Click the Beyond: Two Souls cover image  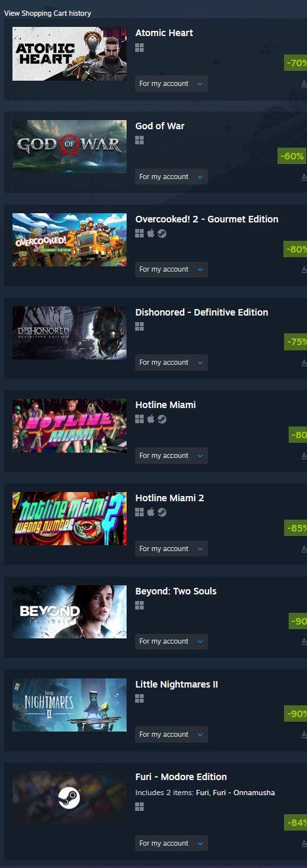click(x=70, y=612)
